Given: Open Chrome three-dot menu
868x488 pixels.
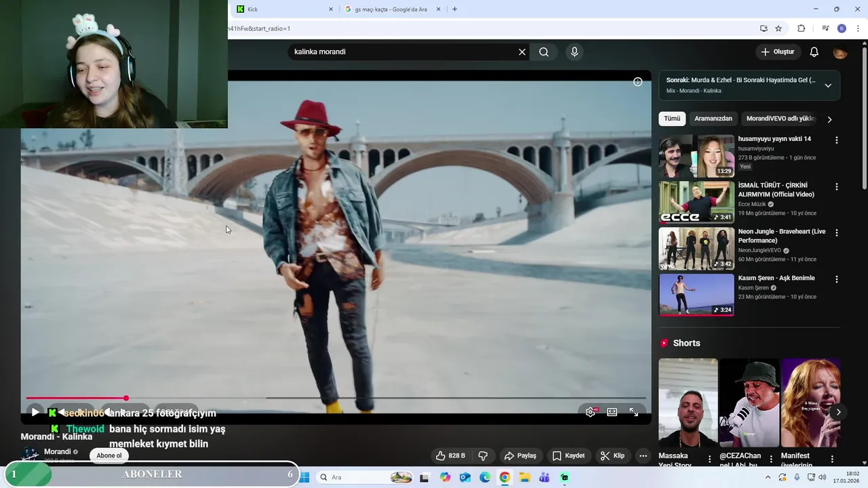Looking at the screenshot, I should tap(858, 28).
